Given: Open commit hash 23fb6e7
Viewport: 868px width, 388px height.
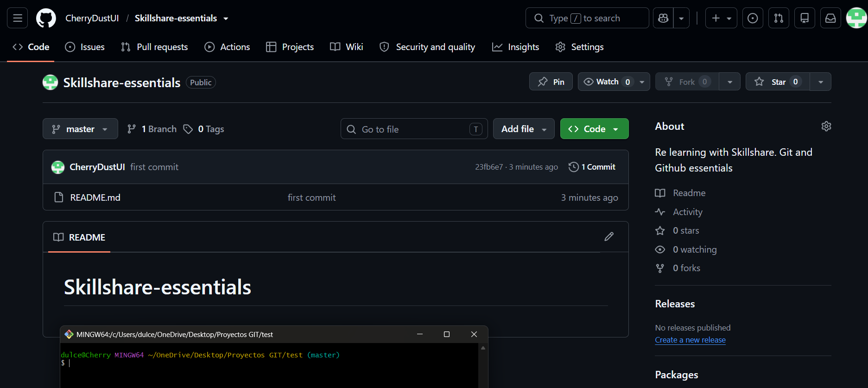Looking at the screenshot, I should point(489,167).
